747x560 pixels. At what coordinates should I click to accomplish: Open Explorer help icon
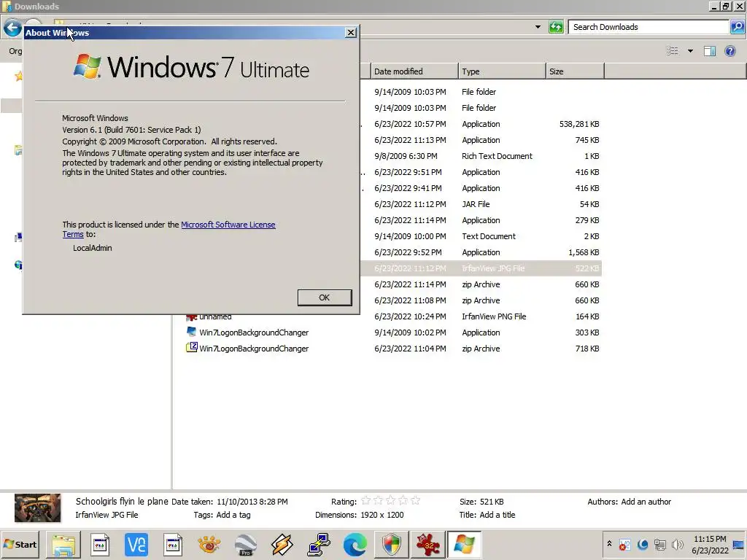click(x=729, y=51)
